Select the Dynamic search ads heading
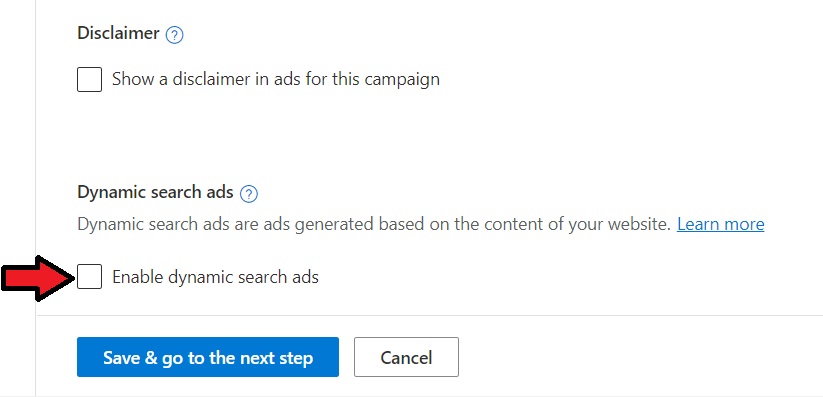823x397 pixels. 155,192
